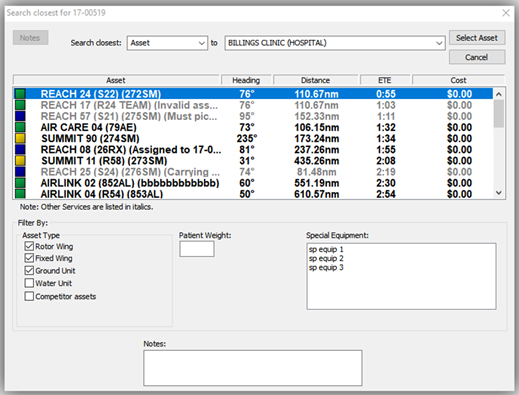Click the Select Asset button
The image size is (519, 395).
click(x=477, y=38)
